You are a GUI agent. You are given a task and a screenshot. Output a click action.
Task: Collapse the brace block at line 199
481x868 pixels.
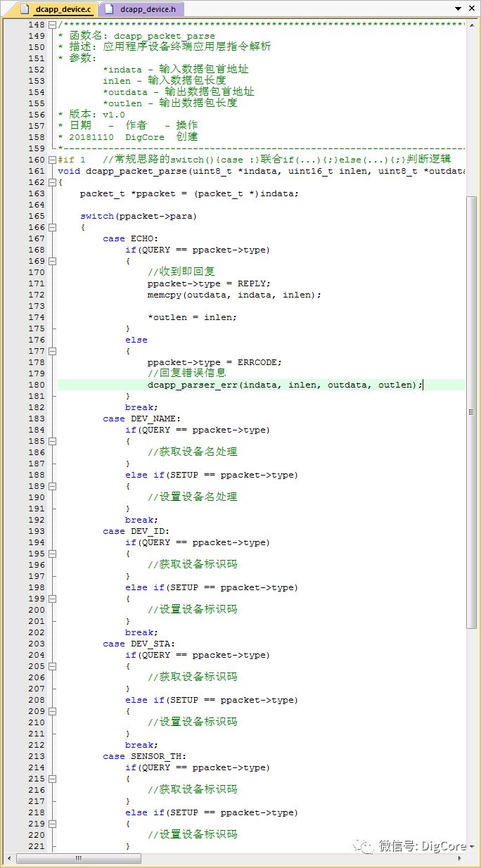[52, 599]
